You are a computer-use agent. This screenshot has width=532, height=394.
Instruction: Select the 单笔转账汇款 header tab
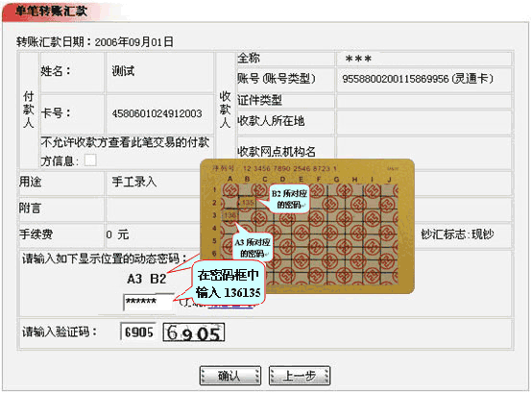pyautogui.click(x=51, y=12)
